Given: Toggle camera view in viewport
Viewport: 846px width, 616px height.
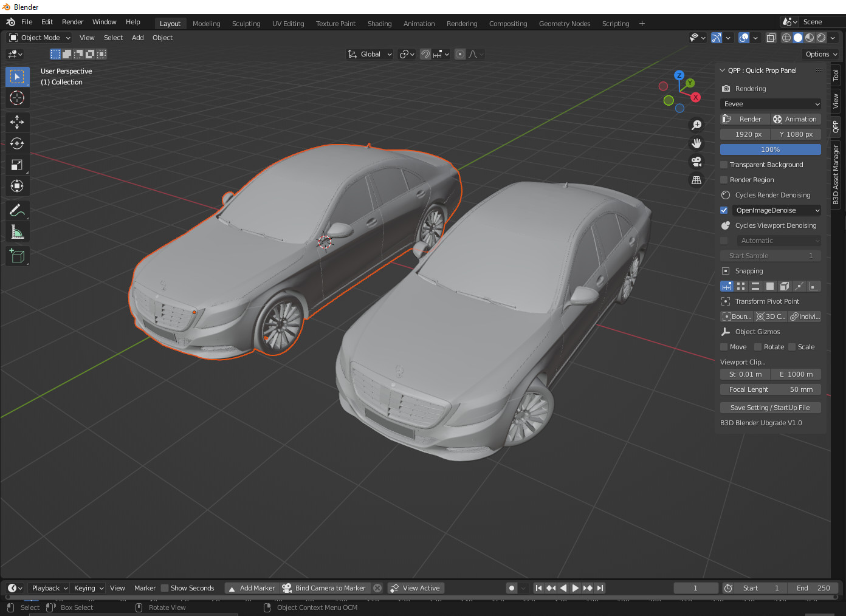Looking at the screenshot, I should pos(696,162).
